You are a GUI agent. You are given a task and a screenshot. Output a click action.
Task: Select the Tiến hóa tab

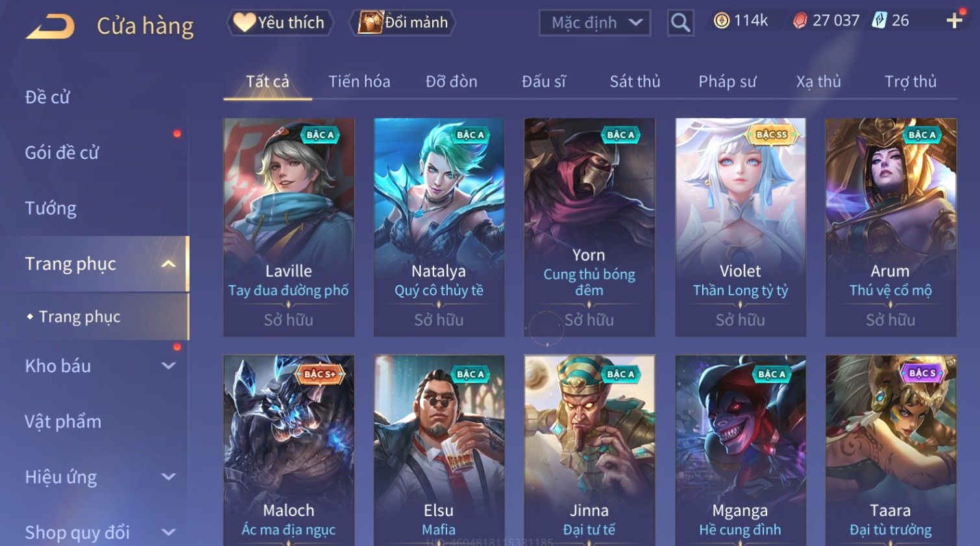pyautogui.click(x=359, y=82)
